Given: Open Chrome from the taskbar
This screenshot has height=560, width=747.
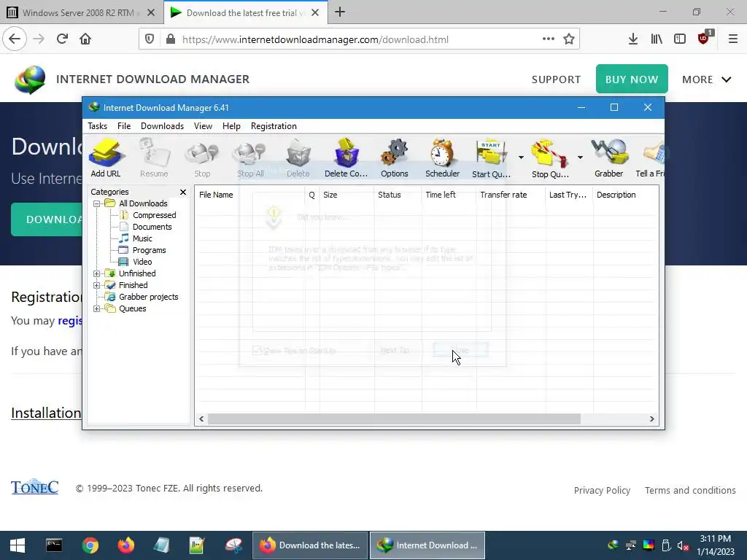Looking at the screenshot, I should pyautogui.click(x=90, y=545).
